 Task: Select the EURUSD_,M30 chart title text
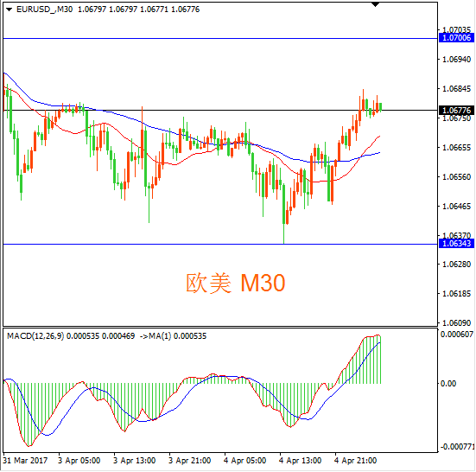[44, 10]
